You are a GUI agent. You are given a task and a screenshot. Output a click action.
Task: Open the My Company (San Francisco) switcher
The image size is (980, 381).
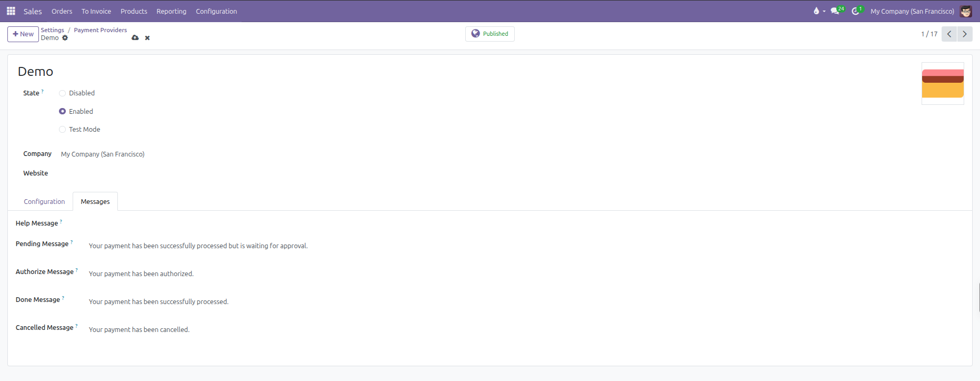(x=912, y=11)
